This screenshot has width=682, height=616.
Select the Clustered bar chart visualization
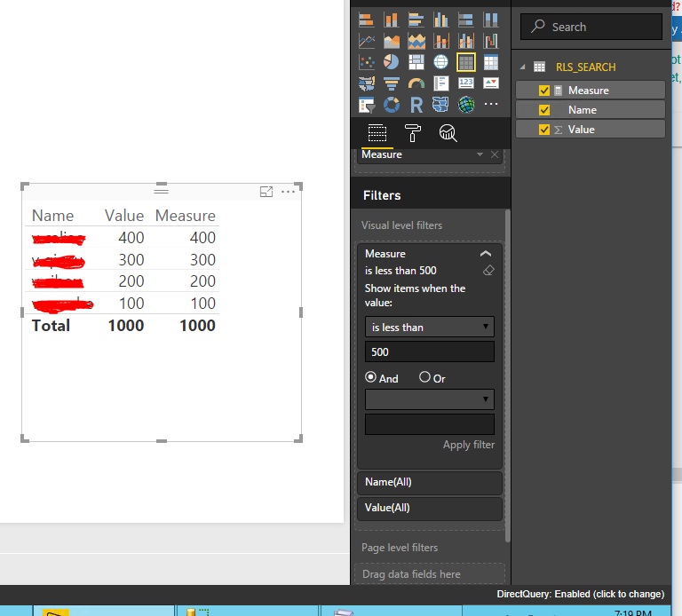[416, 20]
